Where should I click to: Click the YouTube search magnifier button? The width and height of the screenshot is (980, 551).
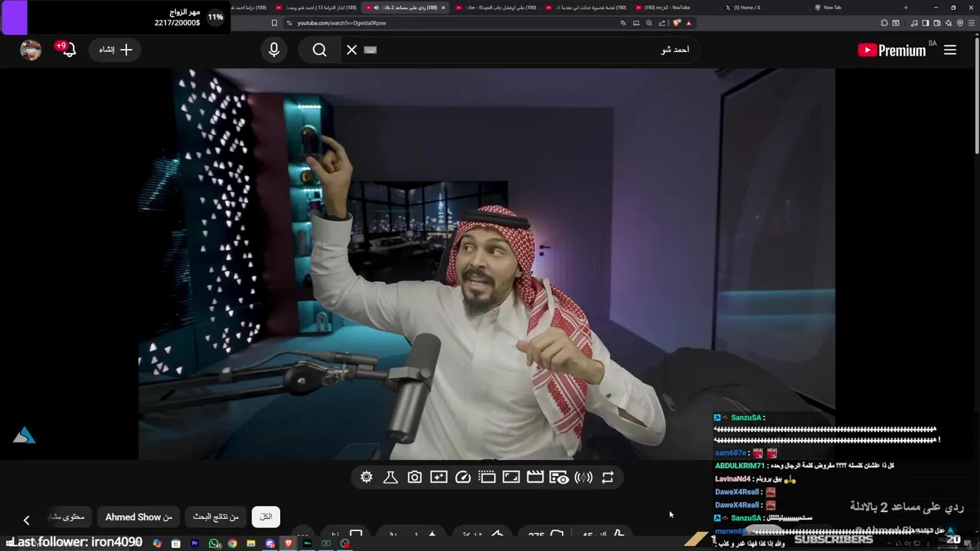(x=319, y=50)
